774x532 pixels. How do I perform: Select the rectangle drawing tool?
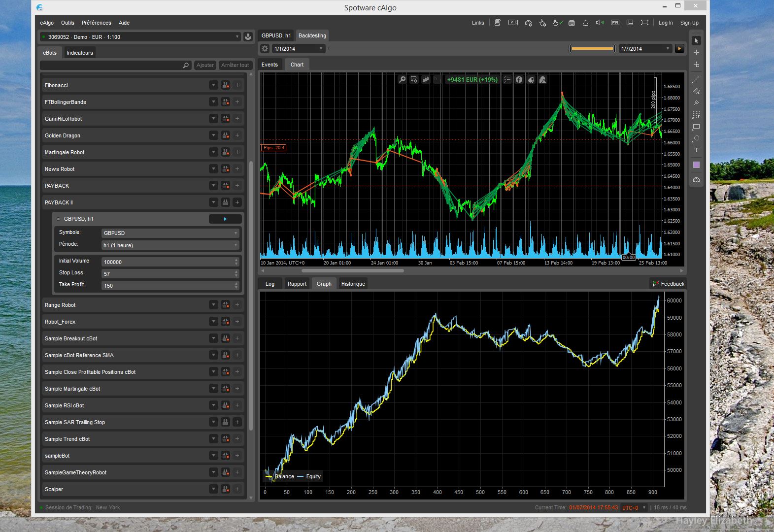click(x=696, y=127)
